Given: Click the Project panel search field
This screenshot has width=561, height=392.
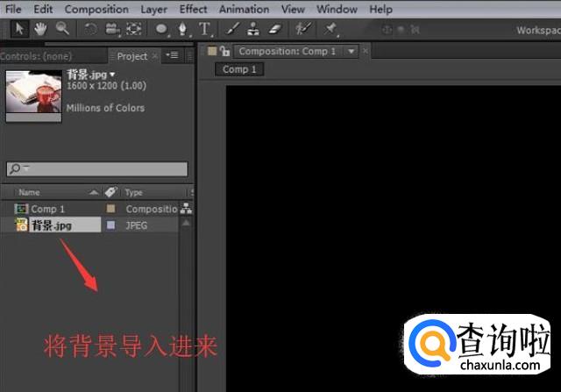Looking at the screenshot, I should (97, 168).
